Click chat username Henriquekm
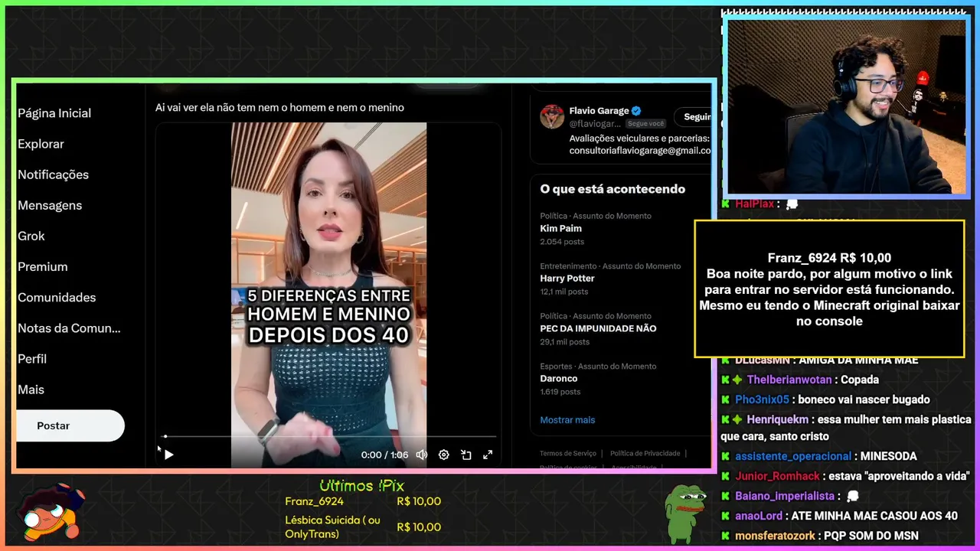This screenshot has height=551, width=980. [x=777, y=419]
